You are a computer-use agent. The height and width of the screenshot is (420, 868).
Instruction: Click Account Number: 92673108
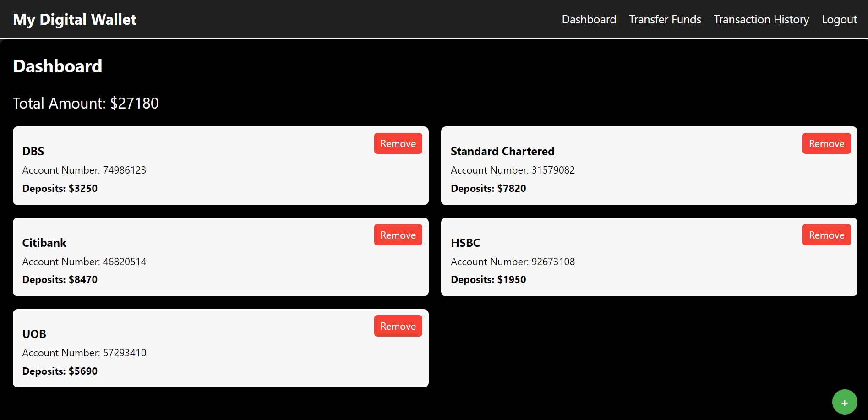coord(513,262)
